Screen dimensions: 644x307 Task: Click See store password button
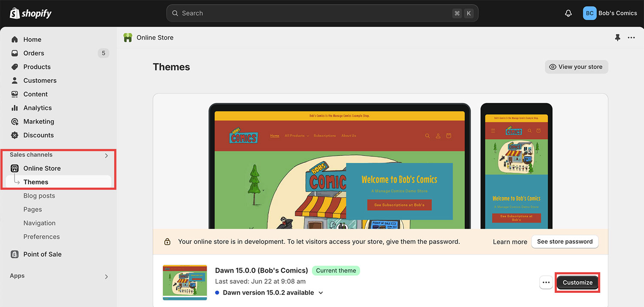click(x=565, y=242)
